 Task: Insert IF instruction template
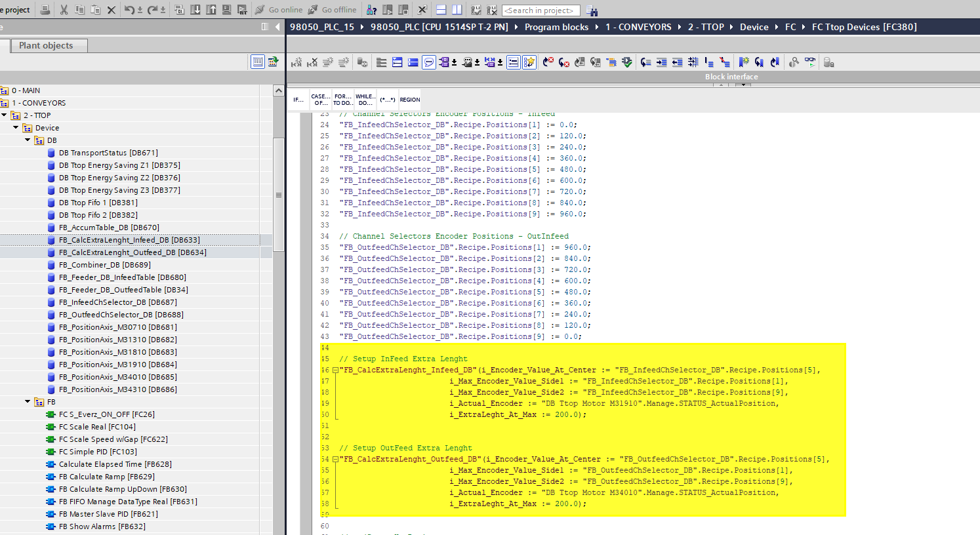tap(298, 100)
